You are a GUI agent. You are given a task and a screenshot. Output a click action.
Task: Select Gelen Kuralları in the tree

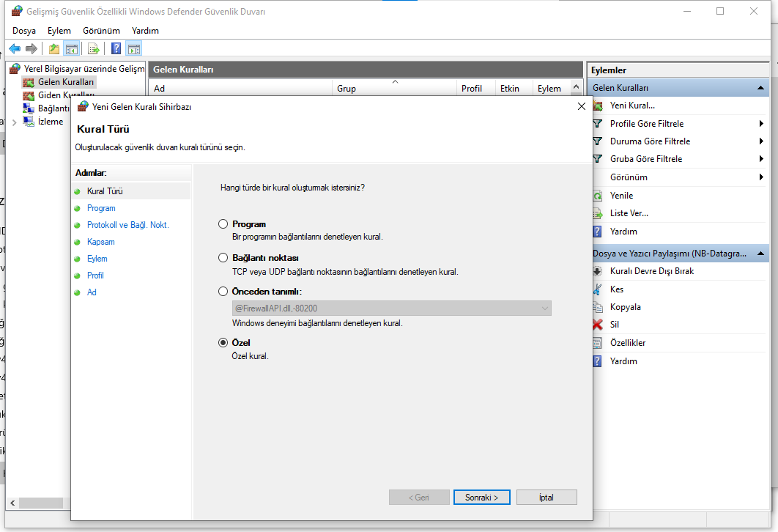pyautogui.click(x=65, y=82)
